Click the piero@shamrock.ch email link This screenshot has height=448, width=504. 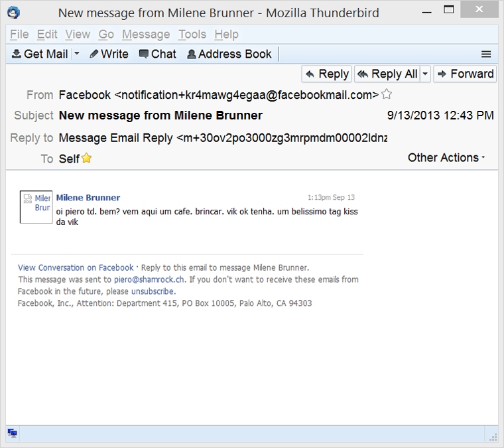(154, 279)
